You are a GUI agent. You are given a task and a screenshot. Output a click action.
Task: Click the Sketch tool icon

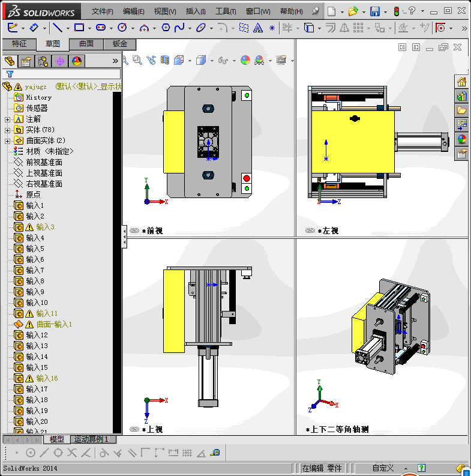pos(13,28)
